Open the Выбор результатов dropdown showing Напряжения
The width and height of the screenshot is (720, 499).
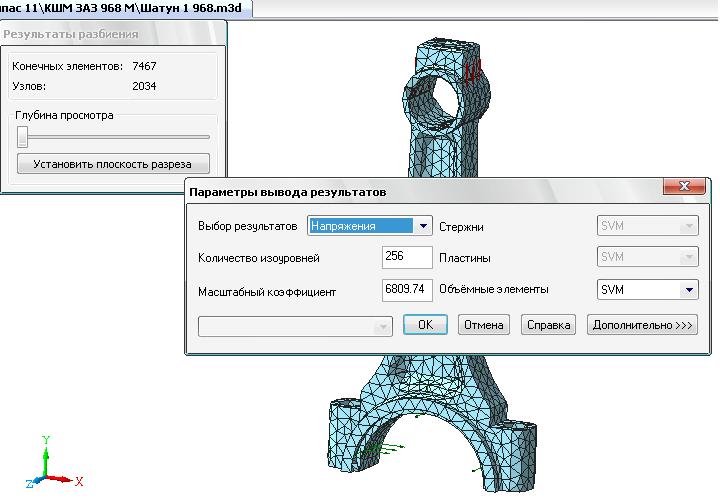tap(369, 226)
